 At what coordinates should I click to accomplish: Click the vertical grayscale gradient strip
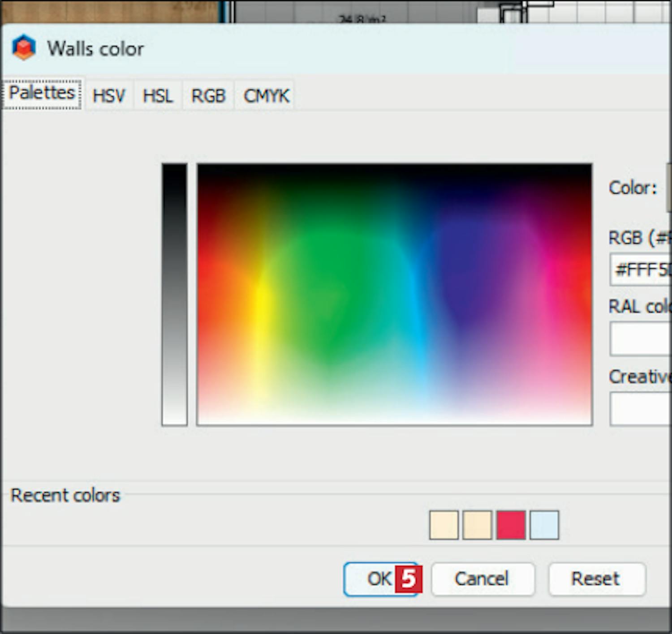pos(174,294)
